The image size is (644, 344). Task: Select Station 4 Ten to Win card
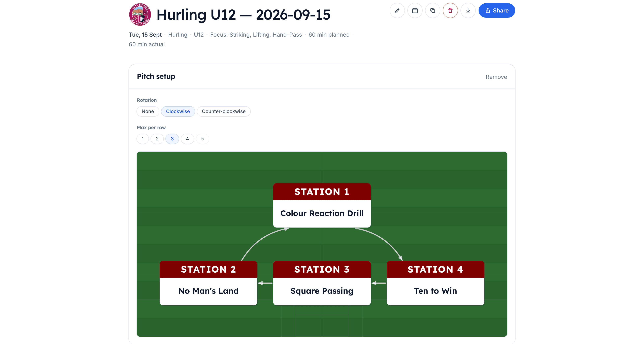436,283
